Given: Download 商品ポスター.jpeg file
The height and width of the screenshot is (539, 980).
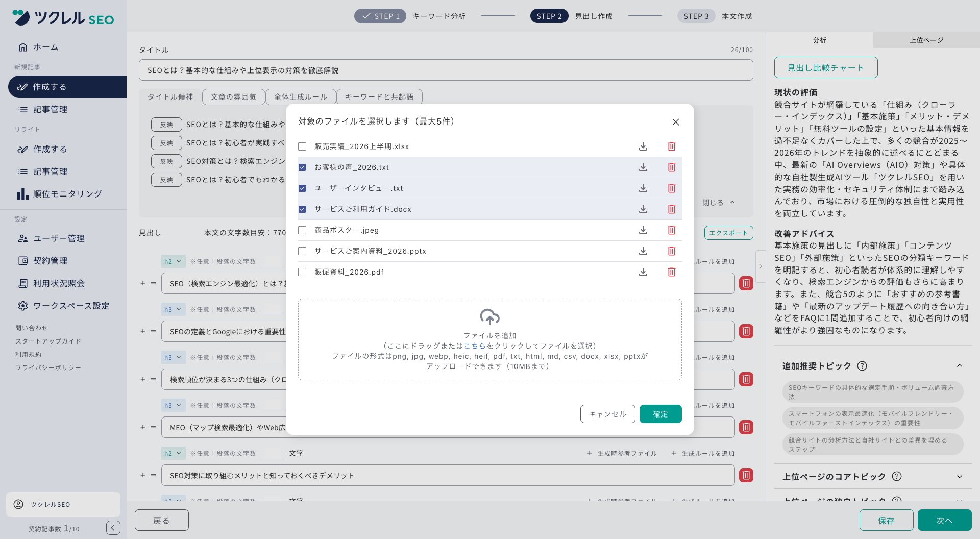Looking at the screenshot, I should click(x=643, y=230).
